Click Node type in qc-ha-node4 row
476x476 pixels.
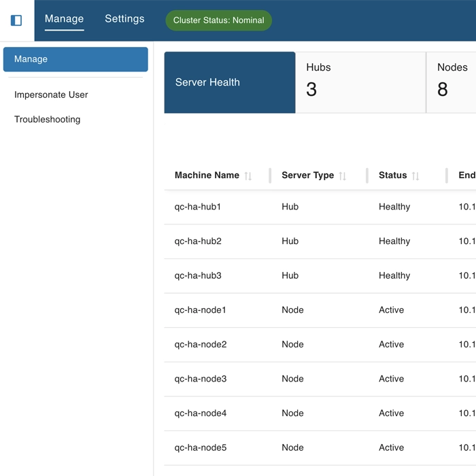(x=292, y=413)
